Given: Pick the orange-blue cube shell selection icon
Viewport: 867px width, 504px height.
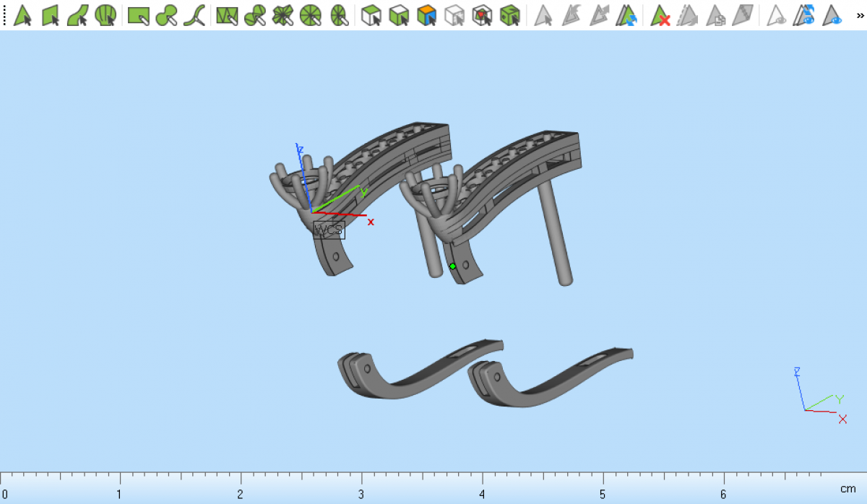Looking at the screenshot, I should coord(426,14).
